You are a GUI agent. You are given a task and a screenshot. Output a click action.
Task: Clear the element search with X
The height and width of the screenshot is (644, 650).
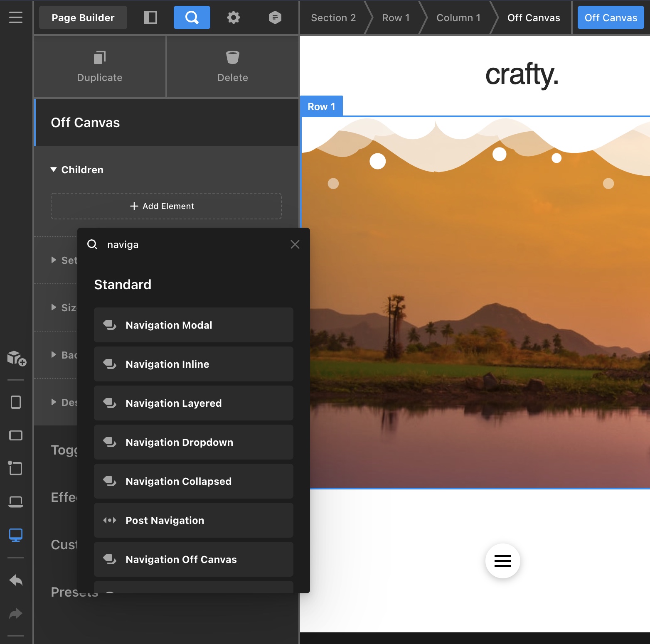(x=295, y=244)
